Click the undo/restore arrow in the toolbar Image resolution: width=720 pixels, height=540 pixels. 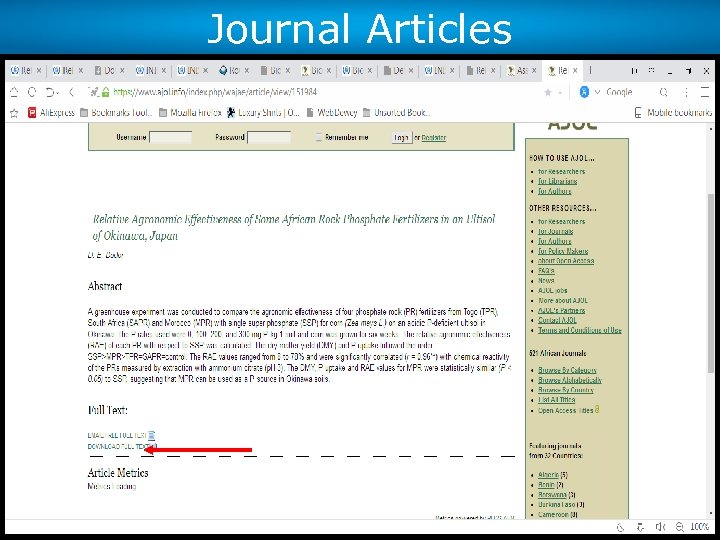click(x=50, y=92)
